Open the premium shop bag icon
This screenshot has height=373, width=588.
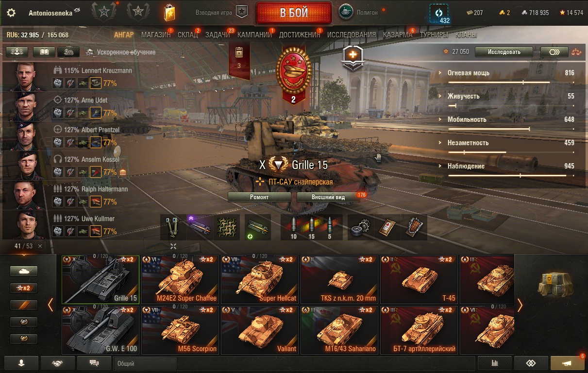tap(169, 13)
